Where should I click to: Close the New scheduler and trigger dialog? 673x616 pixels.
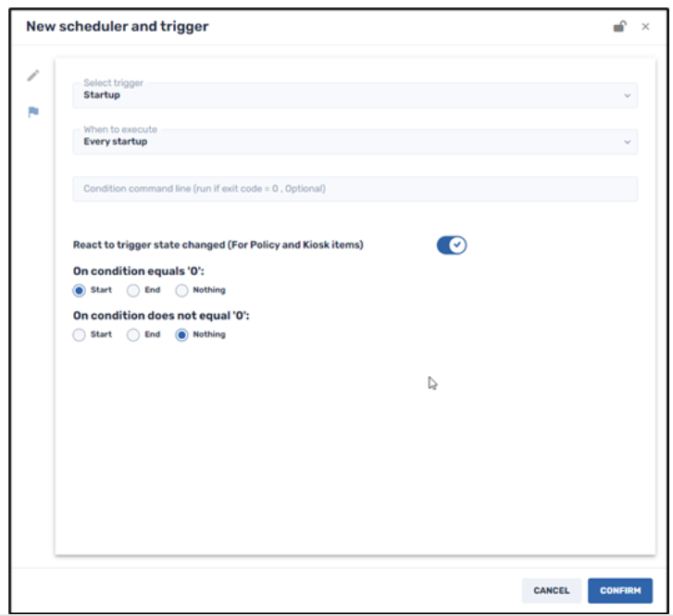point(645,27)
